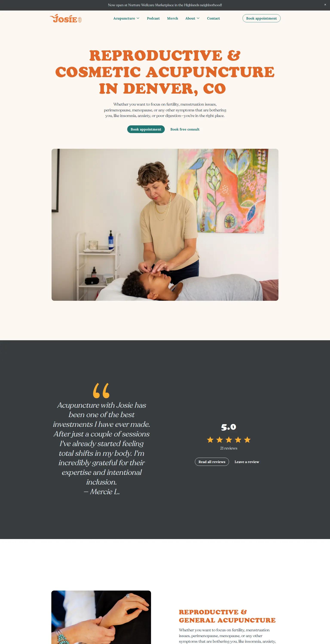Expand the Acupuncture menu chevron
Screen dimensions: 330x644
[x=138, y=18]
